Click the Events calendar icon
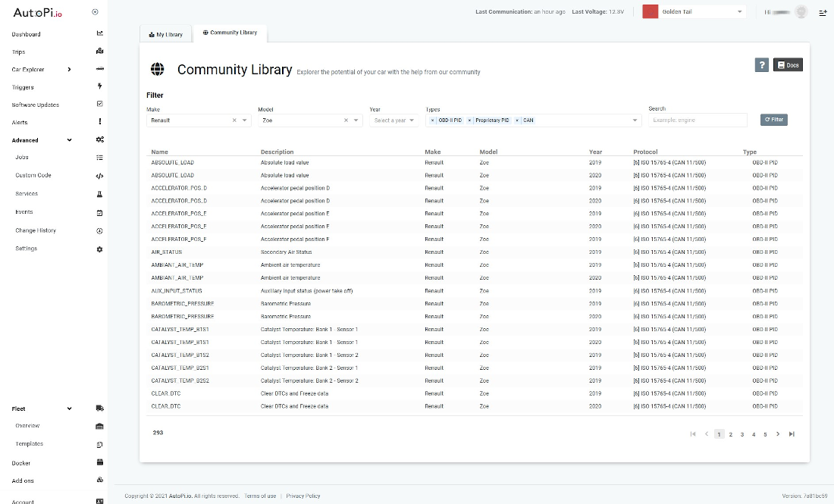 [99, 213]
